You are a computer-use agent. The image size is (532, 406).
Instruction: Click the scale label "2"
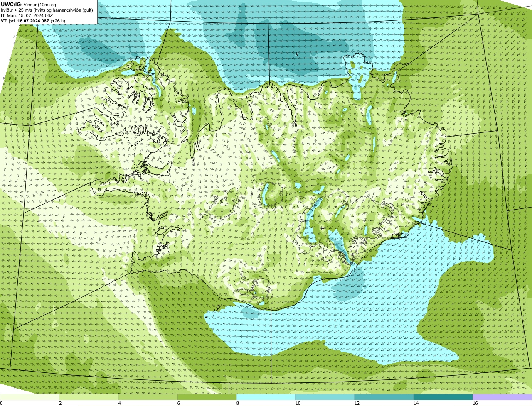60,403
